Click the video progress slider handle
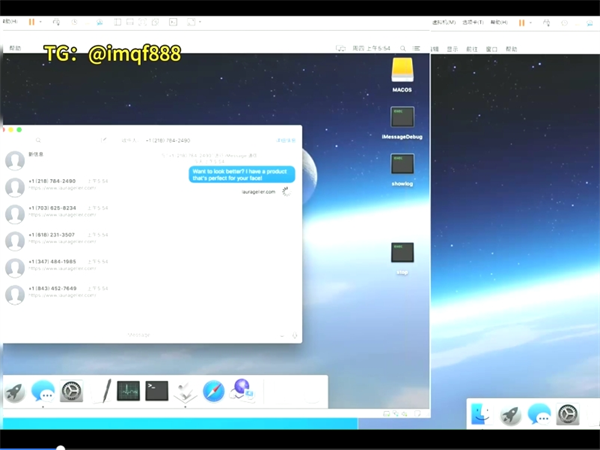Screen dimensions: 600x450 click(x=60, y=447)
